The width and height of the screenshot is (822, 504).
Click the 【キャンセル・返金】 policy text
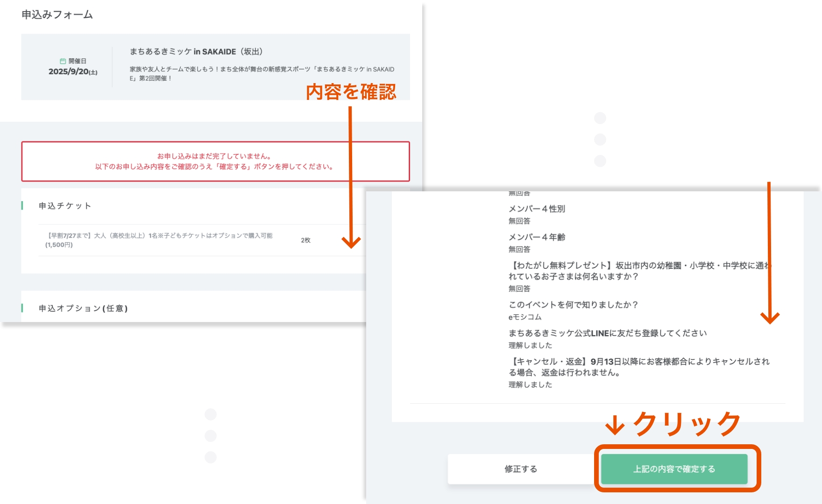[639, 367]
